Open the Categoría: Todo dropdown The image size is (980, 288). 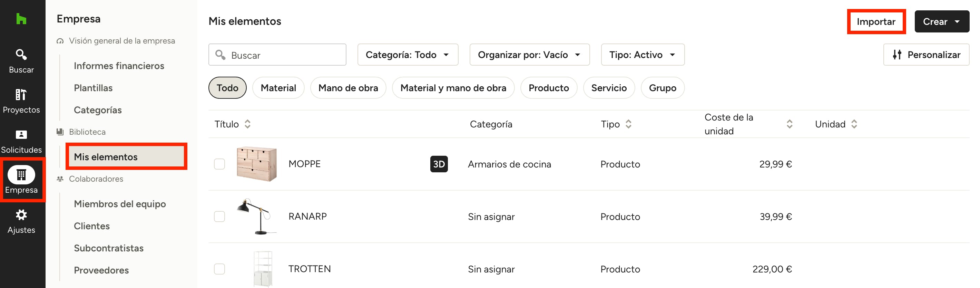pyautogui.click(x=408, y=55)
